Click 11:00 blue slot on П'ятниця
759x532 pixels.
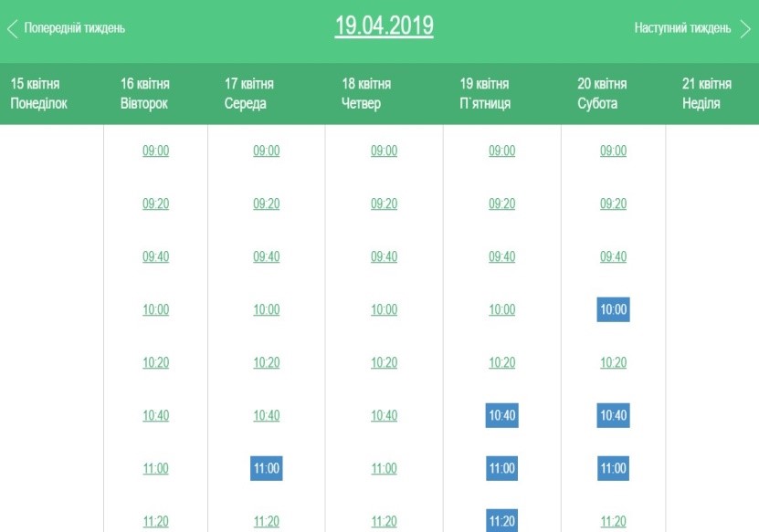pos(502,468)
